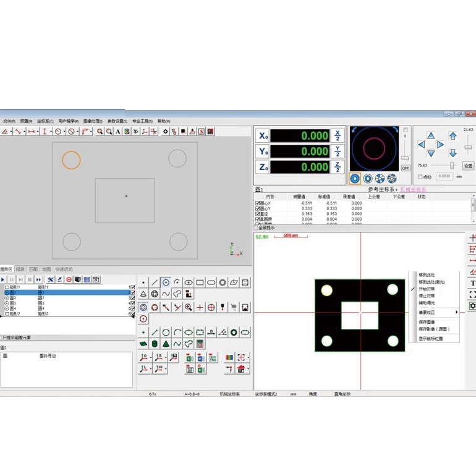The image size is (476, 476).
Task: Enable the 点动 jog checkbox
Action: pyautogui.click(x=420, y=177)
